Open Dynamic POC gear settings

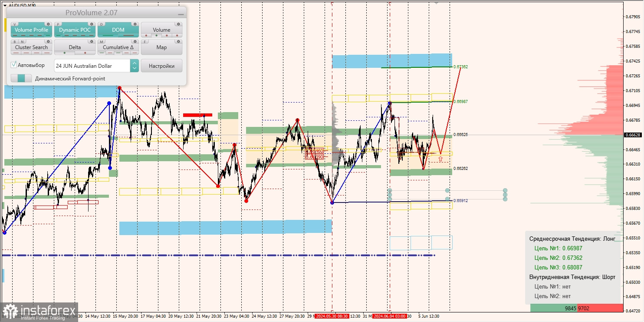pos(92,24)
